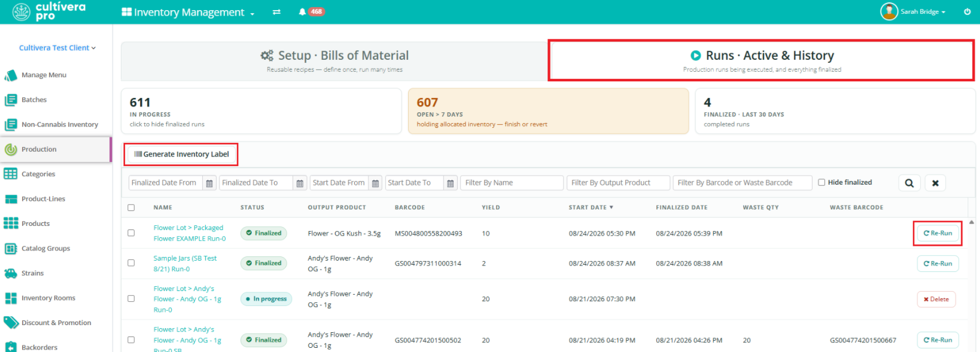Open Discount & Promotion sidebar item
This screenshot has width=980, height=352.
coord(56,323)
